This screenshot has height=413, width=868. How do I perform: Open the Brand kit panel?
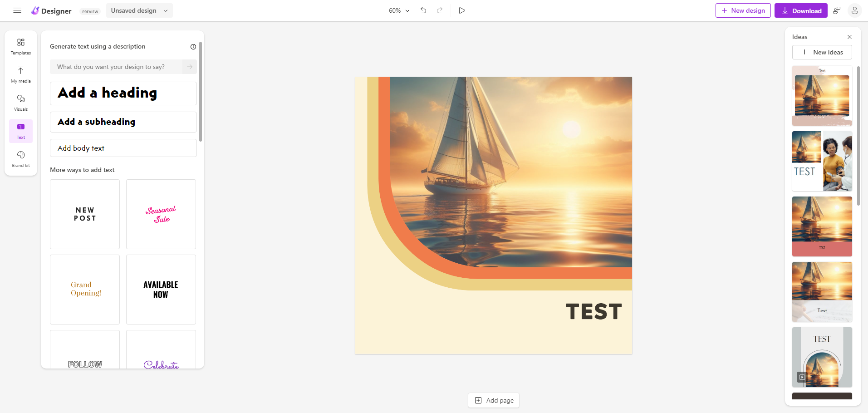point(20,158)
